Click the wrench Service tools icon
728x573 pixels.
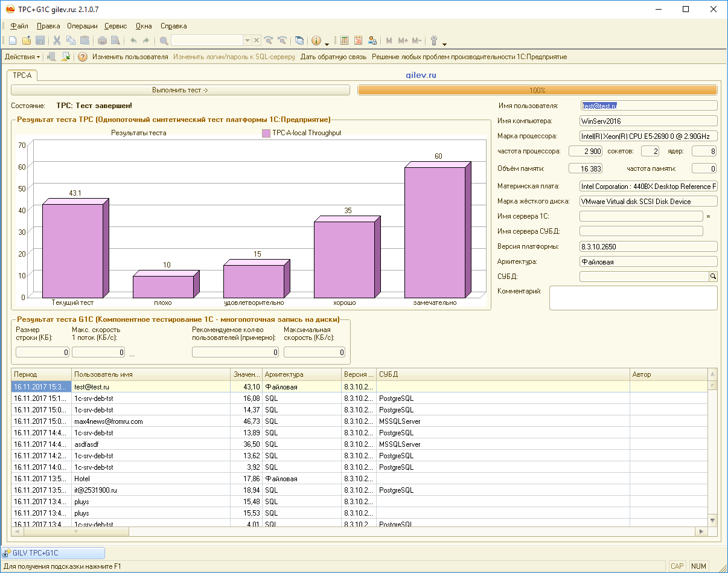click(434, 40)
